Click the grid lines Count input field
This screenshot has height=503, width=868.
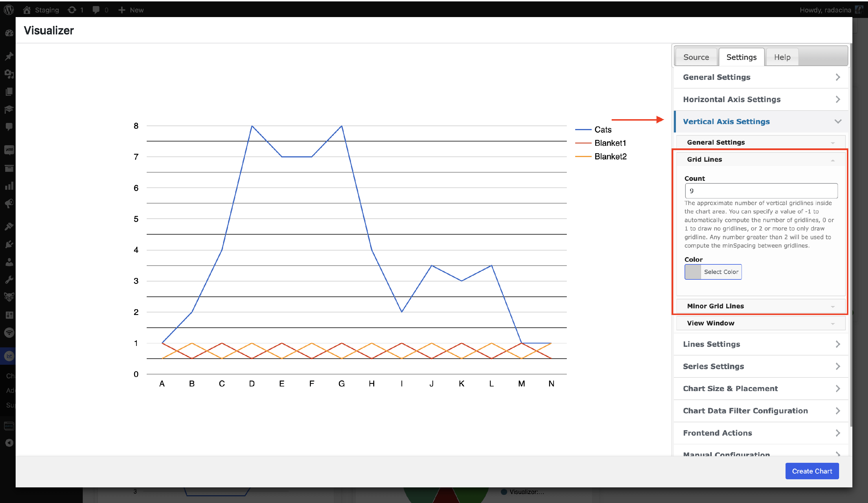(761, 191)
